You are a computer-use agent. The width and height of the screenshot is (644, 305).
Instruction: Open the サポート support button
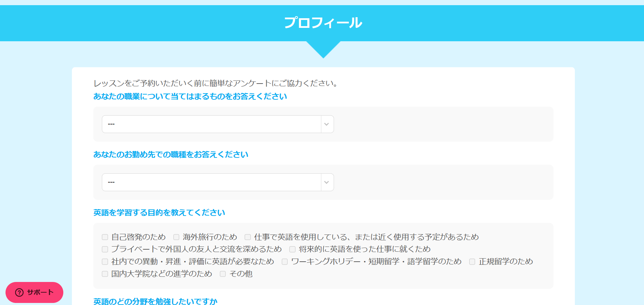click(x=34, y=293)
